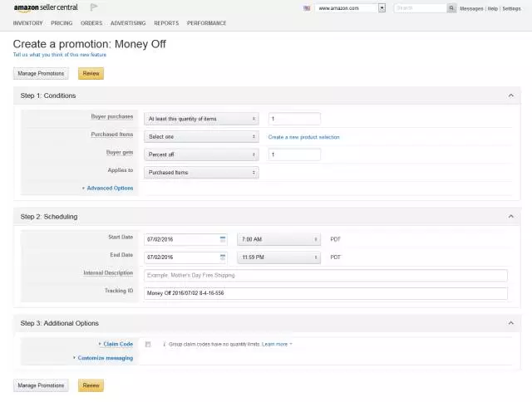The image size is (532, 402).
Task: Open 'Tell us what you think' feedback link
Action: (x=60, y=55)
